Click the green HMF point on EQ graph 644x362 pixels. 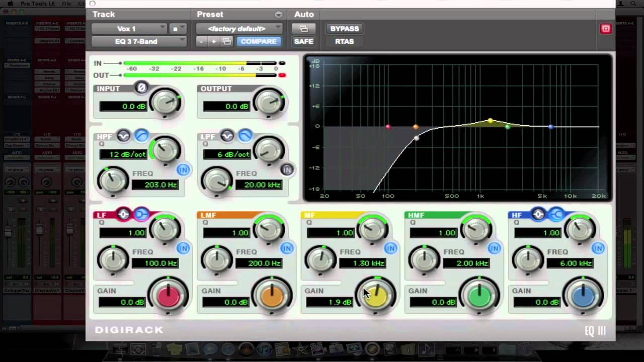[x=508, y=127]
